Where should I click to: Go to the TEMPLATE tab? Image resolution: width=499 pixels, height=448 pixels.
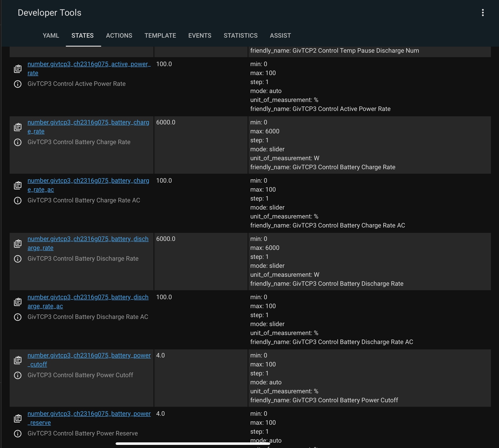click(160, 35)
